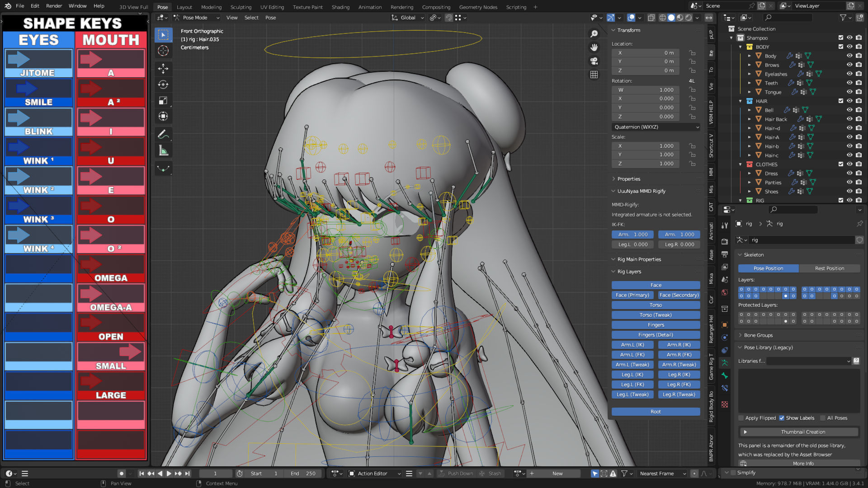Click the Torso (Tweak) rig layer button
Screen dimensions: 868x488
656,315
